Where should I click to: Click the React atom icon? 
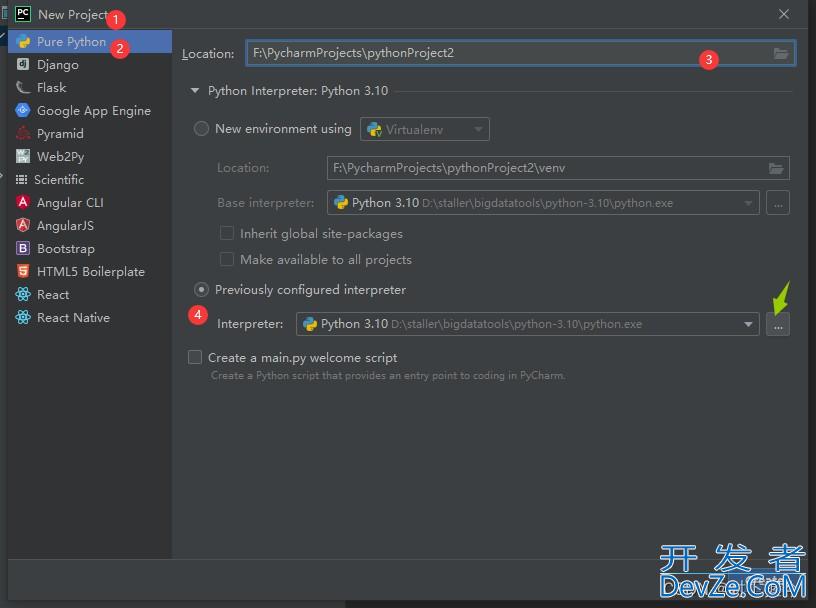pyautogui.click(x=23, y=294)
